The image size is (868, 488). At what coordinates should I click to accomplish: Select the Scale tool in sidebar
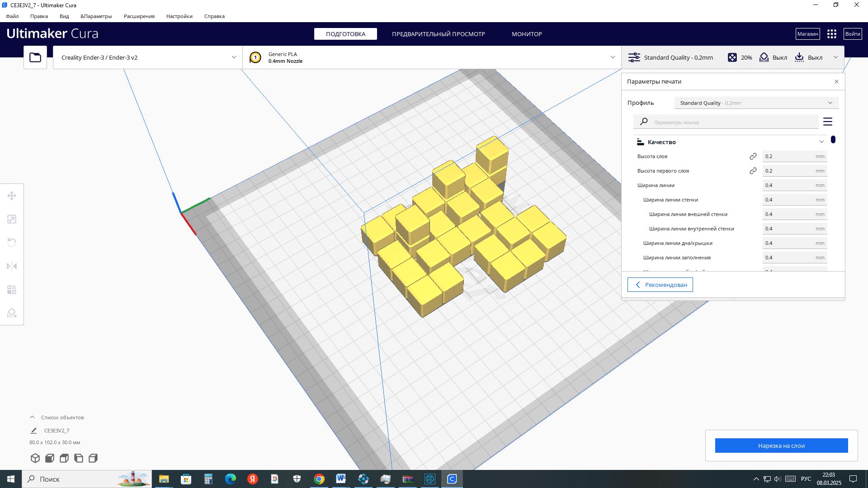click(x=12, y=220)
